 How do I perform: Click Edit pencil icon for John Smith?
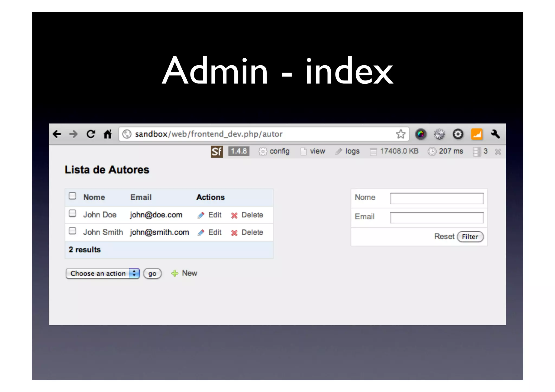click(x=201, y=232)
